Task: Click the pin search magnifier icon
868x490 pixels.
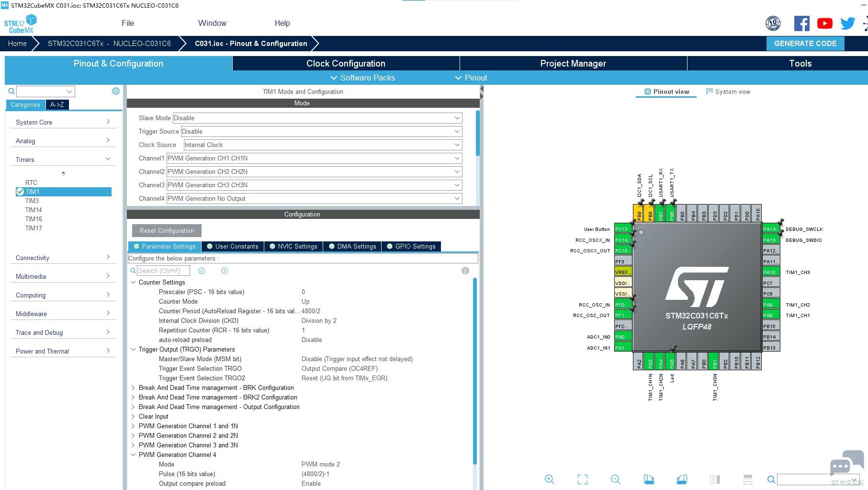Action: point(771,479)
